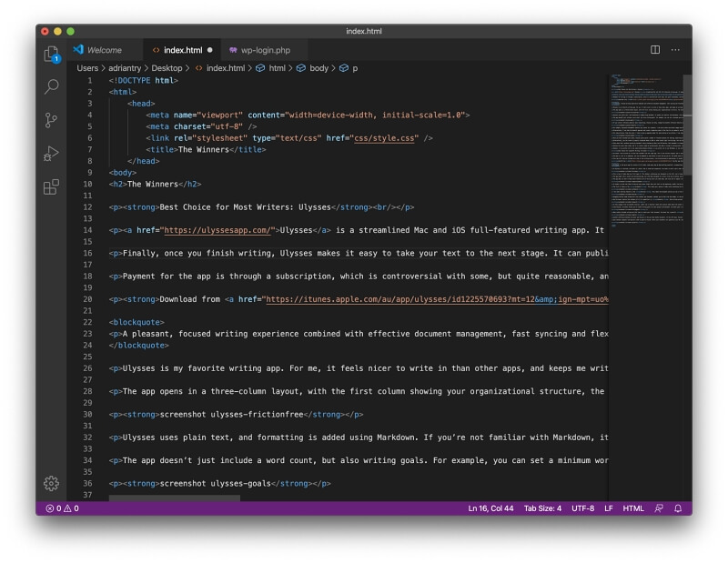Click 'Best Choice for Most Writers: Ulysses' text

pyautogui.click(x=245, y=207)
